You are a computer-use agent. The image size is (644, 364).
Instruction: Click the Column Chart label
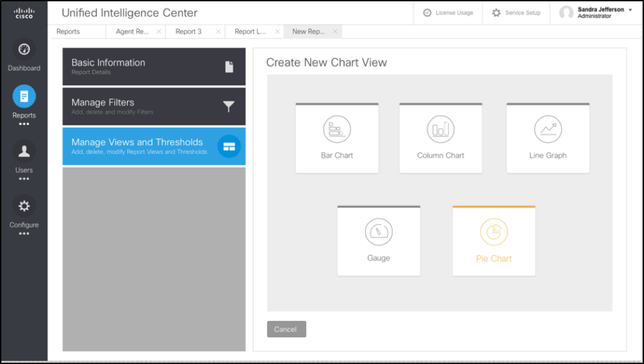(x=441, y=156)
